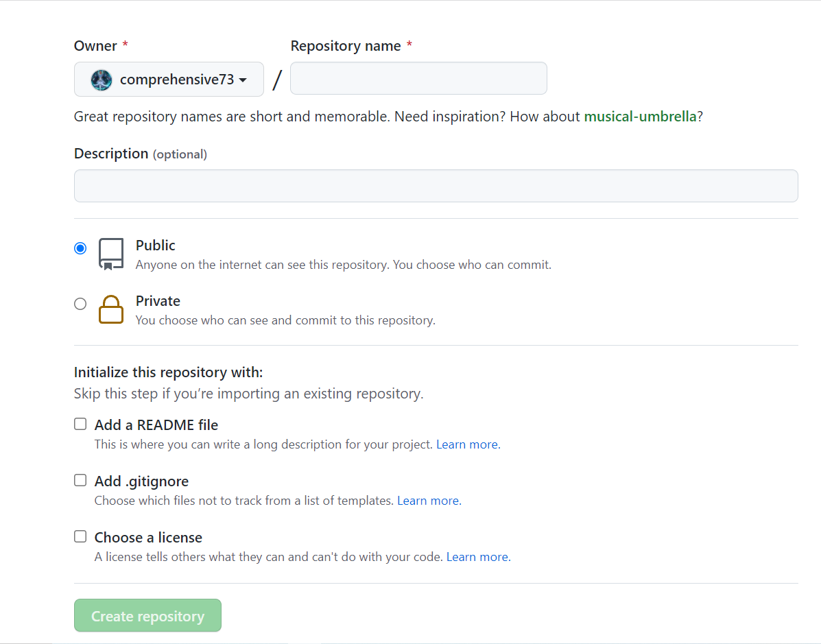This screenshot has height=644, width=821.
Task: Open Learn more link for README
Action: click(468, 444)
